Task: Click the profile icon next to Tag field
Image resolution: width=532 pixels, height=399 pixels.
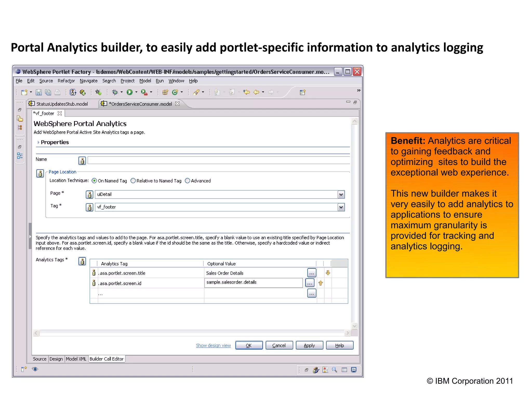Action: 89,207
